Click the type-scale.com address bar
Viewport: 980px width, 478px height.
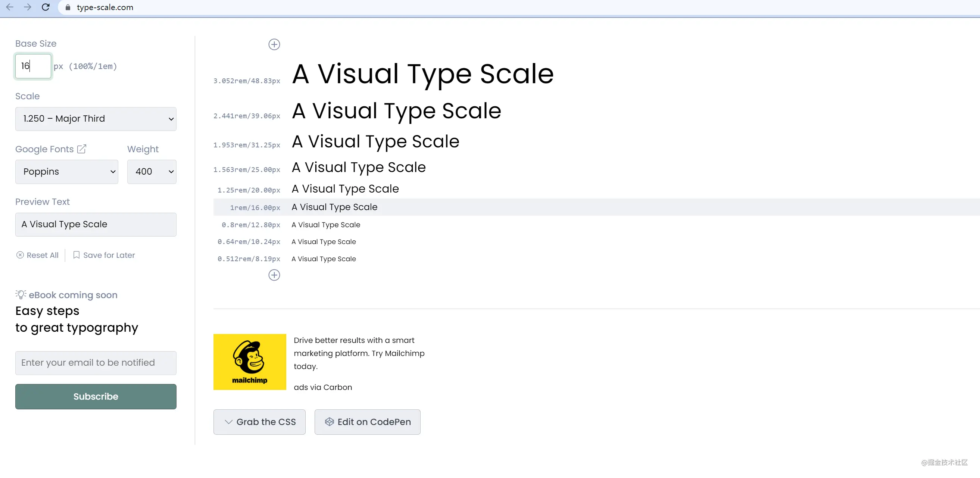pos(105,7)
